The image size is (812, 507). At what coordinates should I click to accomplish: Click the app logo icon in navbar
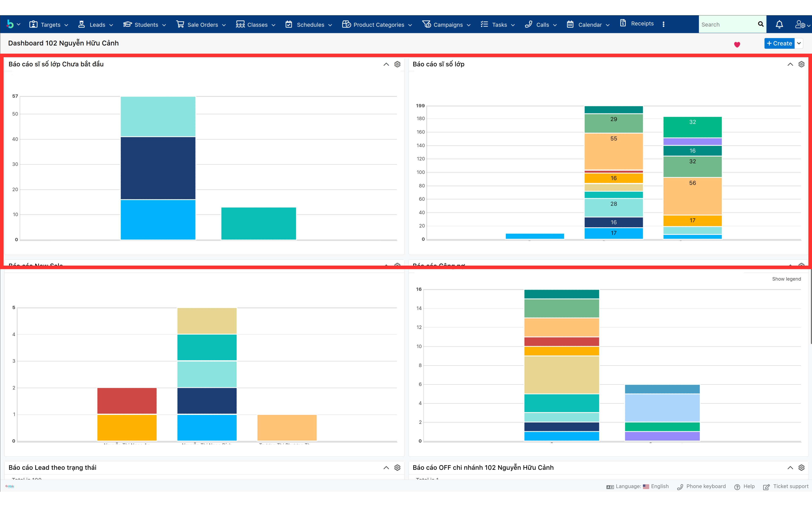(10, 24)
